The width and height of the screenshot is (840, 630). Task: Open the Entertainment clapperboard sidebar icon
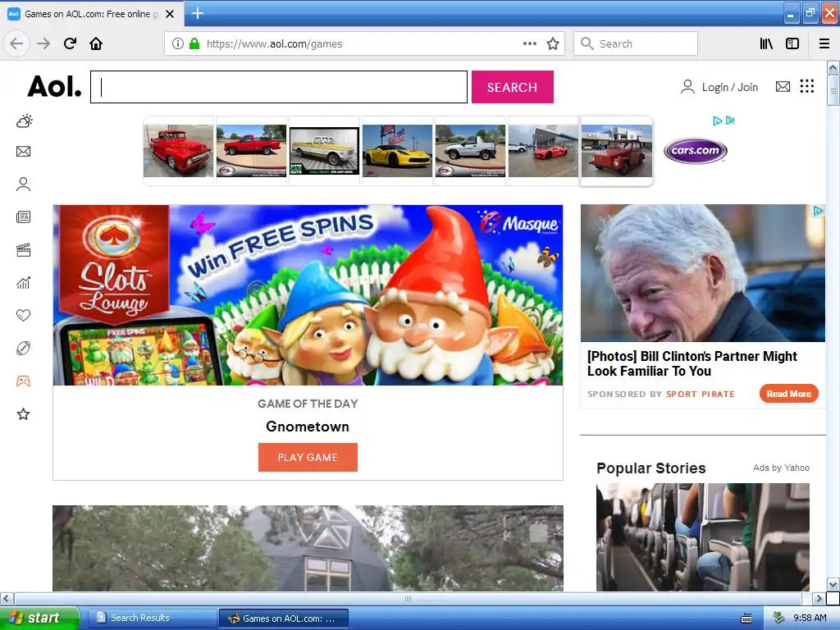pyautogui.click(x=24, y=249)
